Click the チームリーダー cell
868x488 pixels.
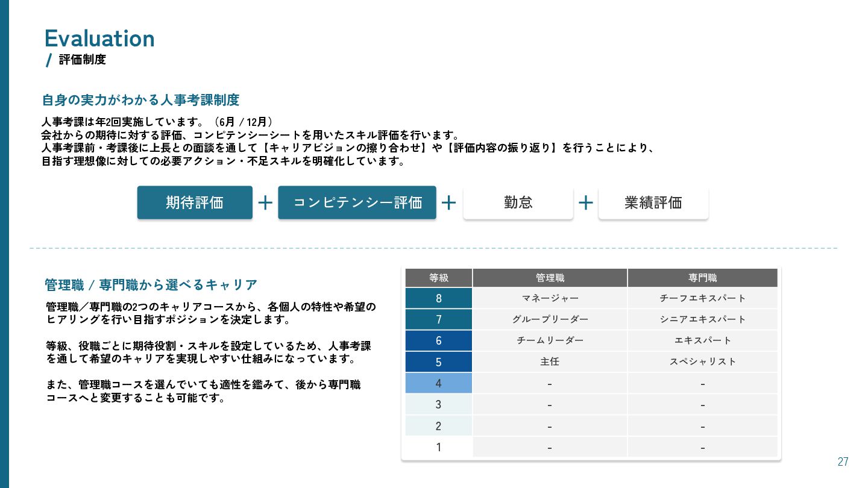pos(550,340)
